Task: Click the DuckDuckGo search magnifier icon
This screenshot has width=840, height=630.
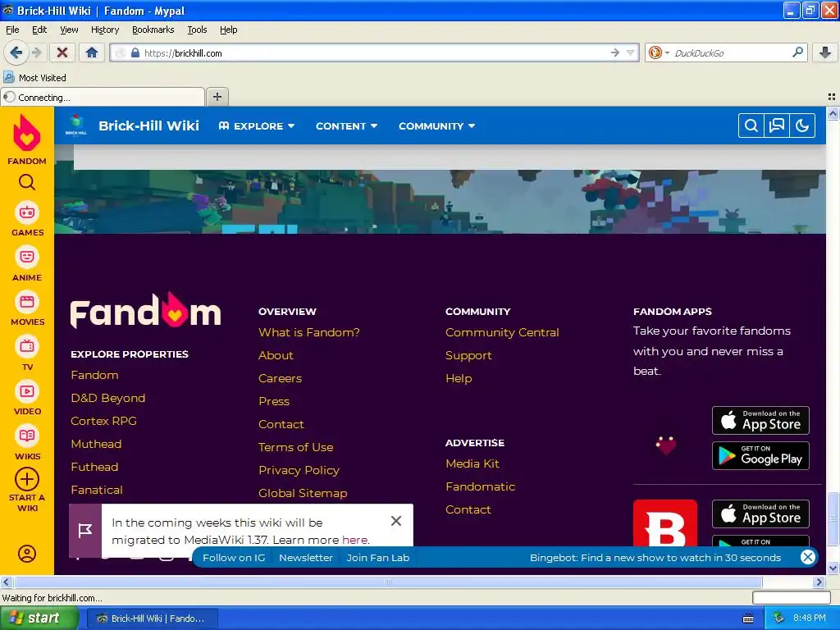Action: point(797,52)
